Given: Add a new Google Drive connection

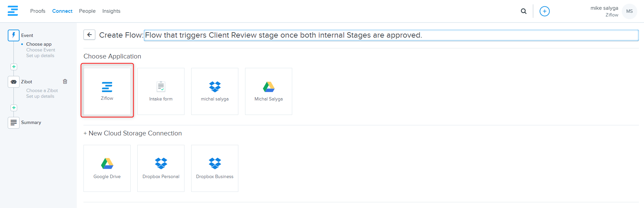Looking at the screenshot, I should [107, 168].
